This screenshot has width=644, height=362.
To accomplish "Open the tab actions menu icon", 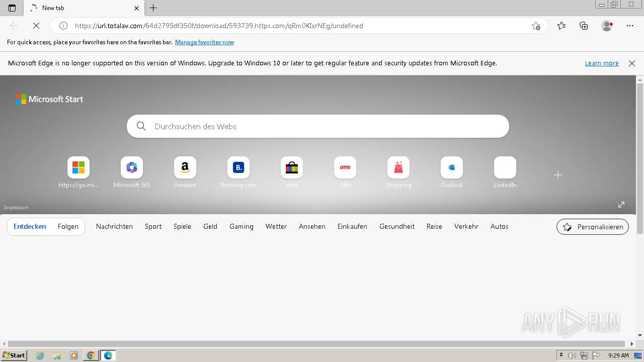I will pos(12,8).
